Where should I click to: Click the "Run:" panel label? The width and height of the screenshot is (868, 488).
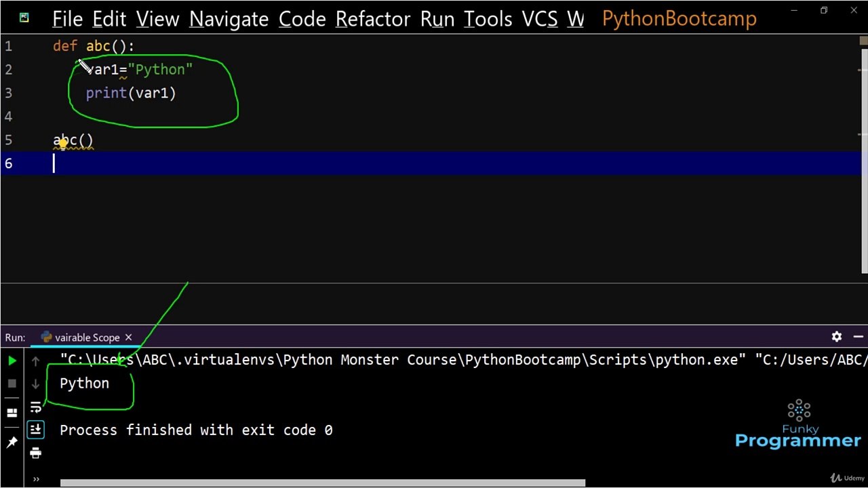click(x=15, y=338)
